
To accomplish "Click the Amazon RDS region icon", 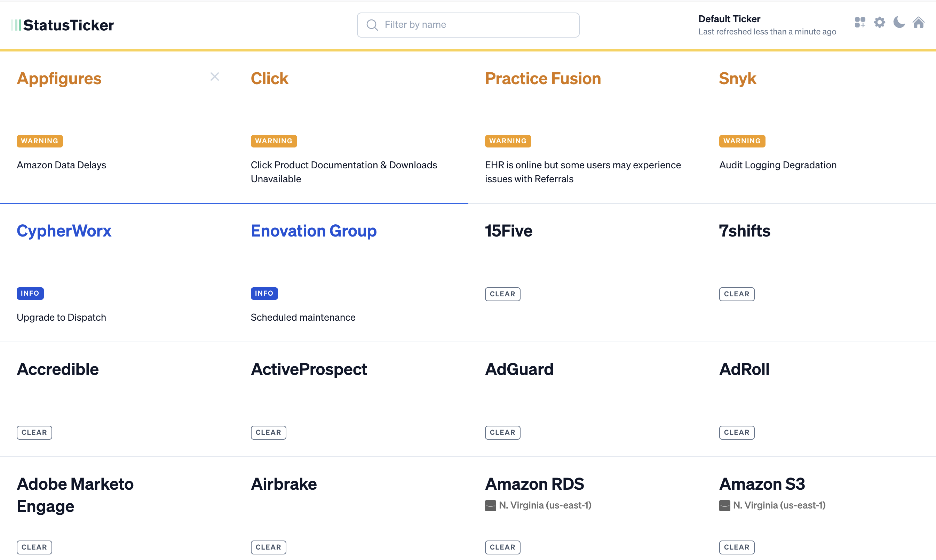I will tap(490, 506).
